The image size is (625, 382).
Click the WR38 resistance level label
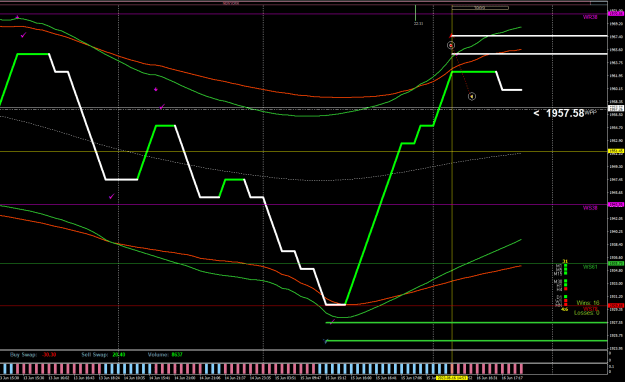590,17
